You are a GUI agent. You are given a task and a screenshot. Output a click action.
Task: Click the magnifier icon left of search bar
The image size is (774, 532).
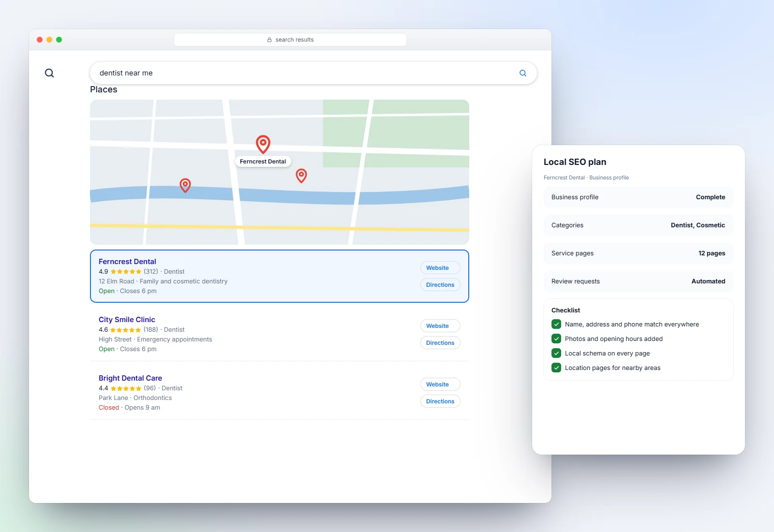click(x=49, y=73)
